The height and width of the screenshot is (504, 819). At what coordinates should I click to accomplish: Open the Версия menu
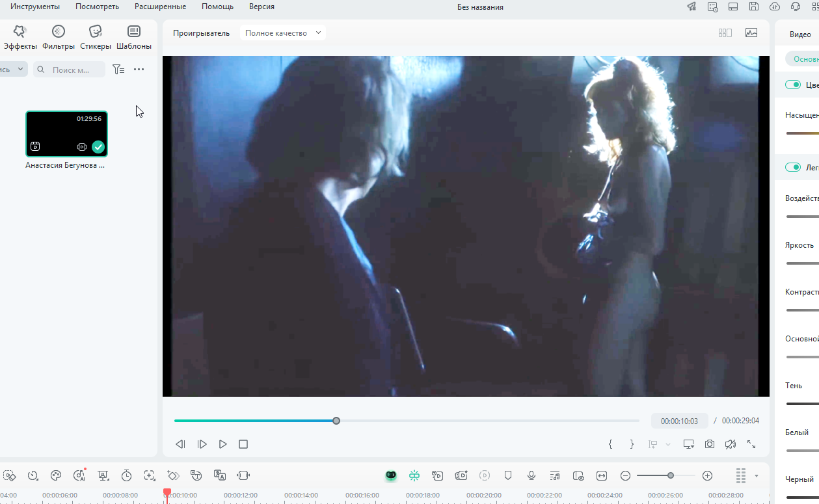click(262, 7)
